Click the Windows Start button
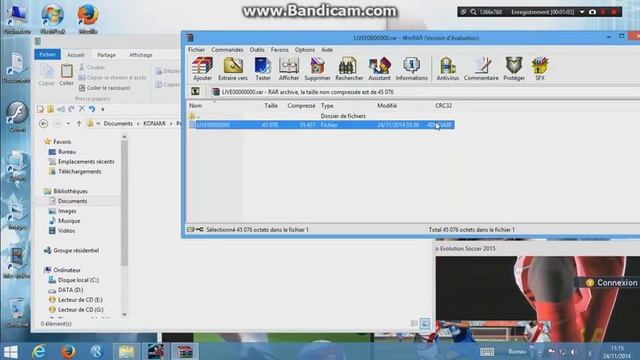This screenshot has width=640, height=360. point(11,351)
